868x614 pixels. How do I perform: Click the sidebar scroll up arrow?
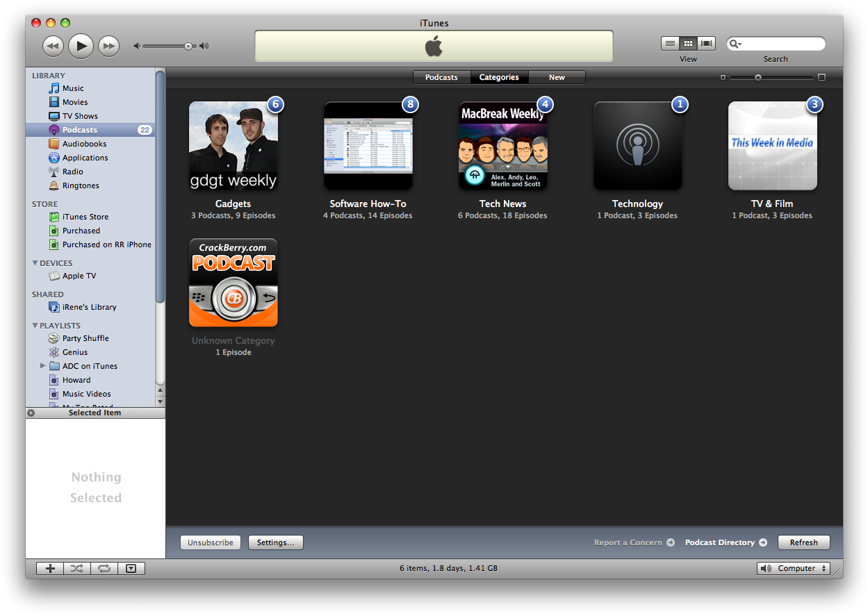tap(161, 390)
